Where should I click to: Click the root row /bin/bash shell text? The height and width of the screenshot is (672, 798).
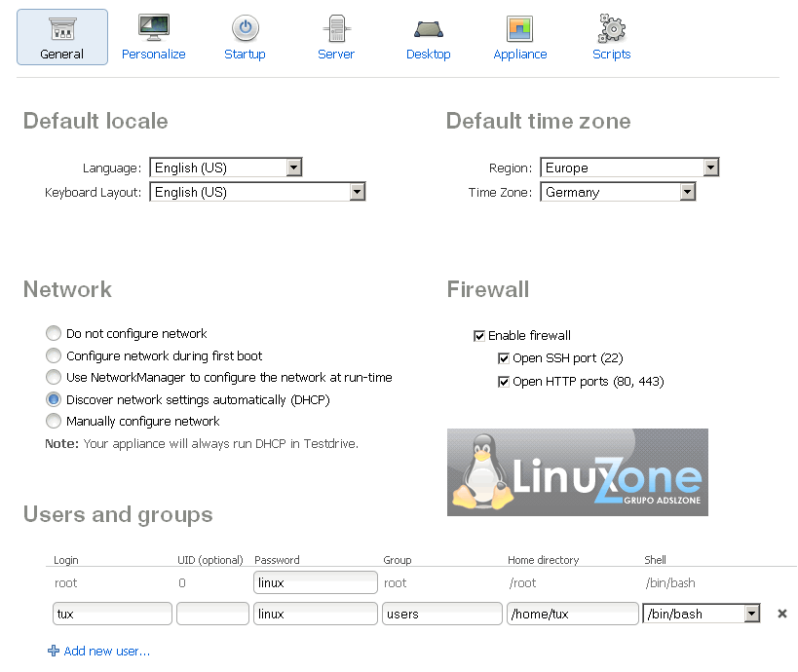click(670, 583)
